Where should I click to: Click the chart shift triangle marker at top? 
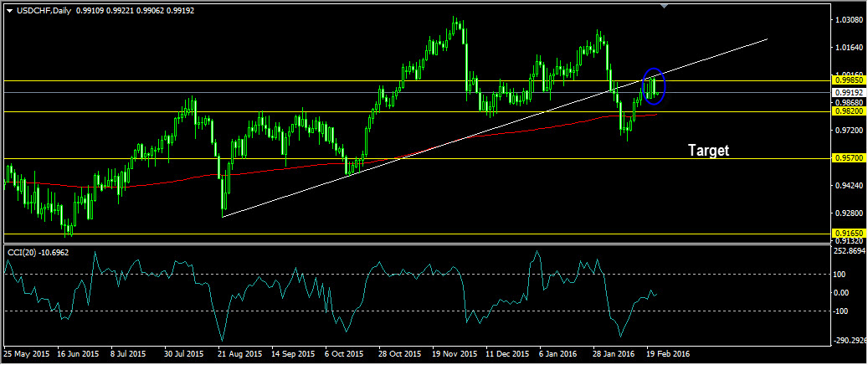[665, 6]
